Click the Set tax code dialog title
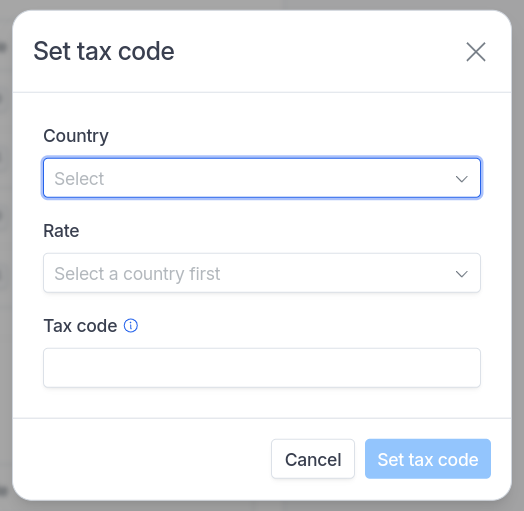 104,51
